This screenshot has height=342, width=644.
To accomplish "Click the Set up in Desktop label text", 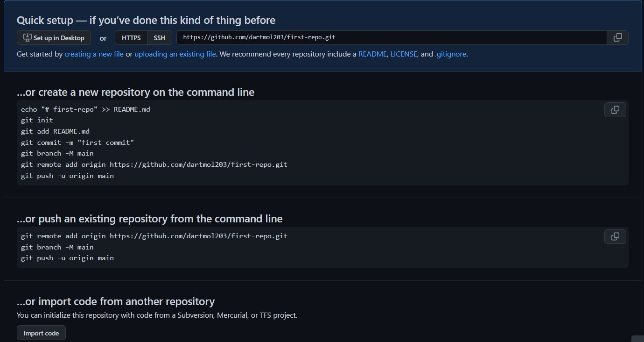I will point(59,38).
